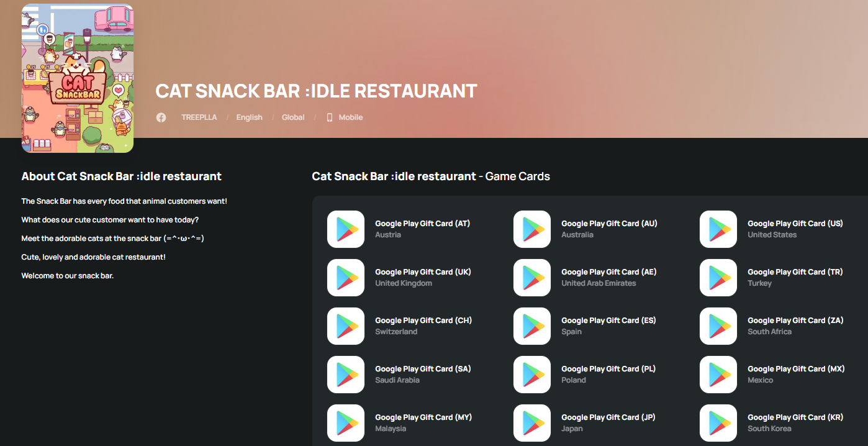Click the Google Play icon for United Arab Emirates

(532, 278)
